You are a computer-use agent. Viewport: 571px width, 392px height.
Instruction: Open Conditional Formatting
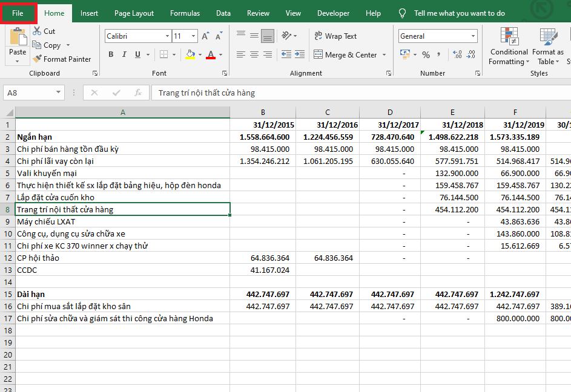click(x=509, y=45)
